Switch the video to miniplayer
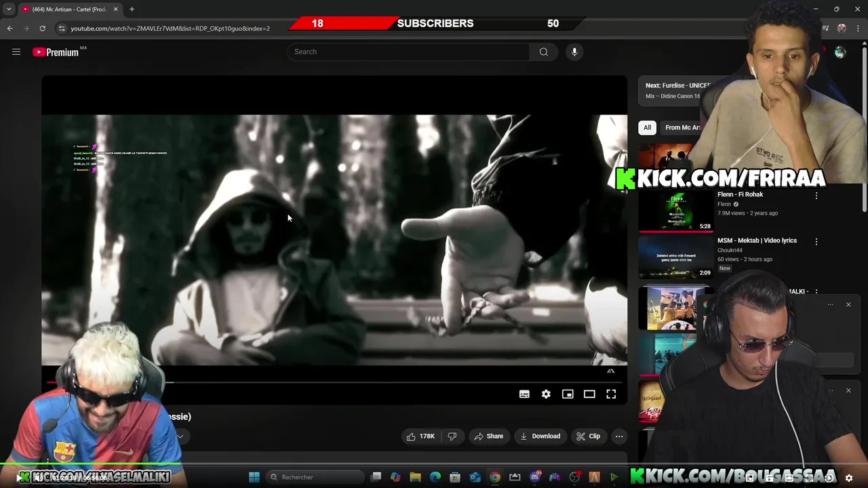The height and width of the screenshot is (488, 868). click(568, 394)
